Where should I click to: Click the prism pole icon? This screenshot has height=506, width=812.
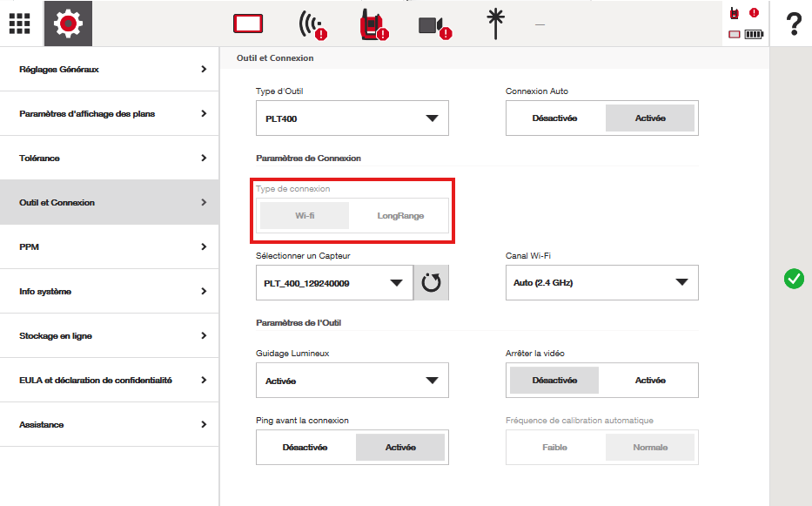click(x=497, y=24)
